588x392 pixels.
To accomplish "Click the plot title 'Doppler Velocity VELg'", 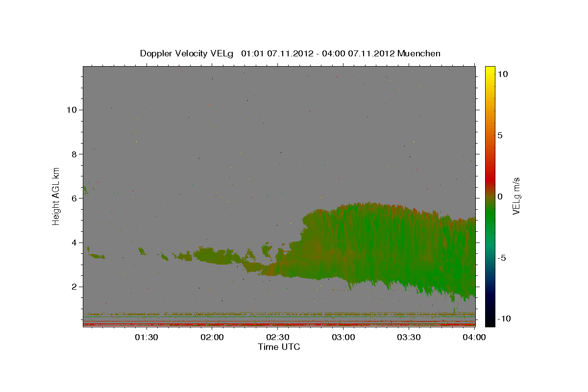I will coord(188,53).
